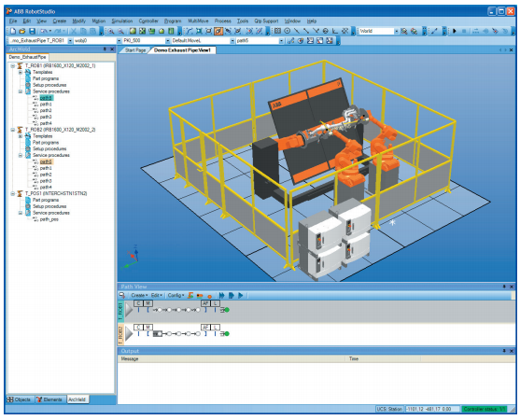This screenshot has width=520, height=420.
Task: Switch to the Elements tab
Action: (x=49, y=399)
